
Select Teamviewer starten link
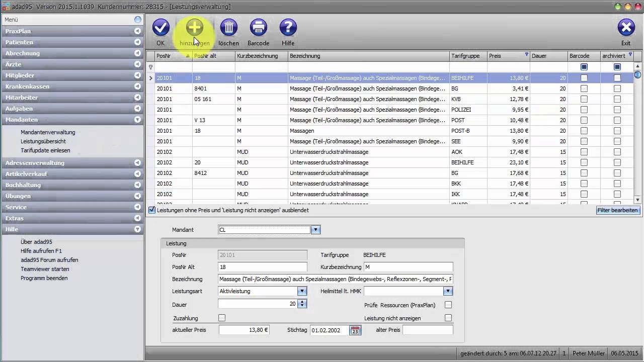point(45,269)
